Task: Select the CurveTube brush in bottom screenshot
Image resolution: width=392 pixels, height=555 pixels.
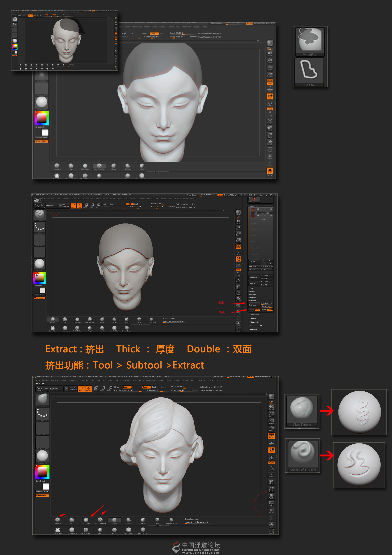Action: 58,531
